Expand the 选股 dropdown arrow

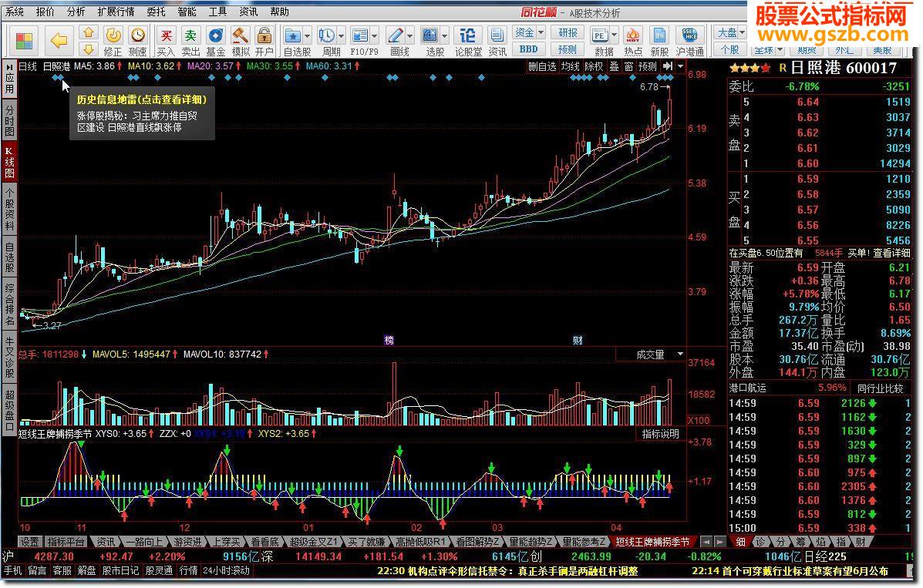(x=444, y=36)
